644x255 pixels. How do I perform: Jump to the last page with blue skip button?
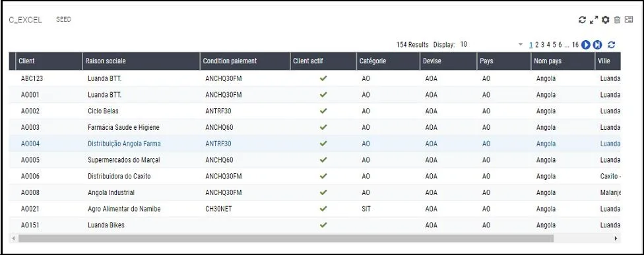point(597,45)
